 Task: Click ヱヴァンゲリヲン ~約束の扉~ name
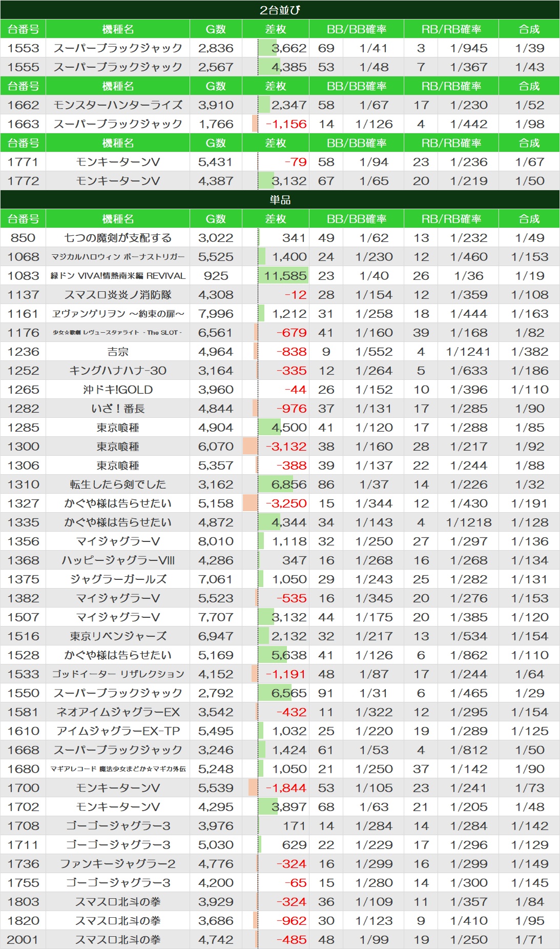coord(118,314)
